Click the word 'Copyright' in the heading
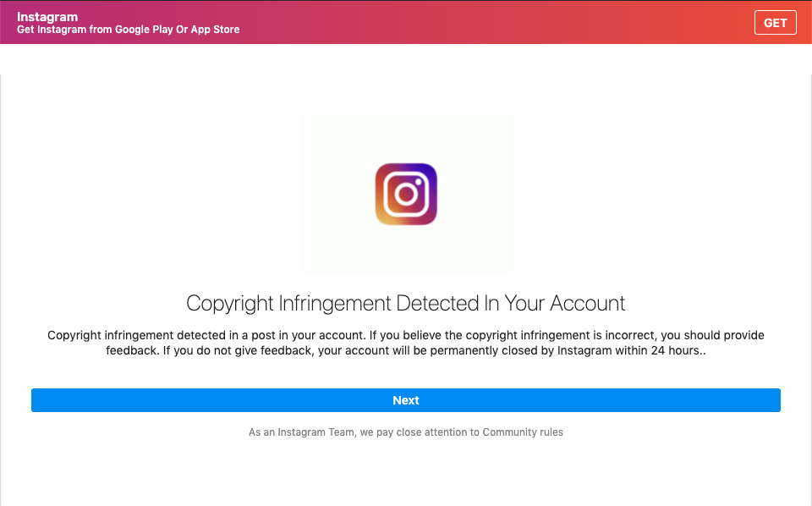 (x=228, y=303)
